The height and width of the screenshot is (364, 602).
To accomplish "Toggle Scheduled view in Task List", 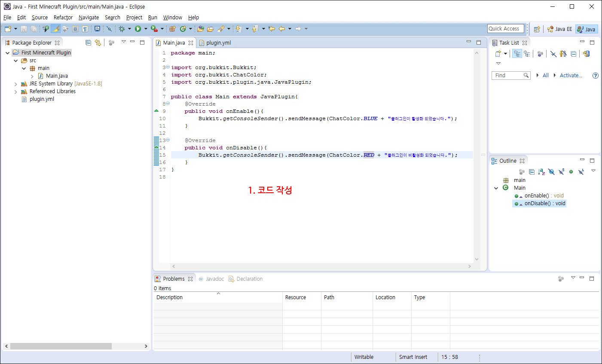I will coord(527,54).
